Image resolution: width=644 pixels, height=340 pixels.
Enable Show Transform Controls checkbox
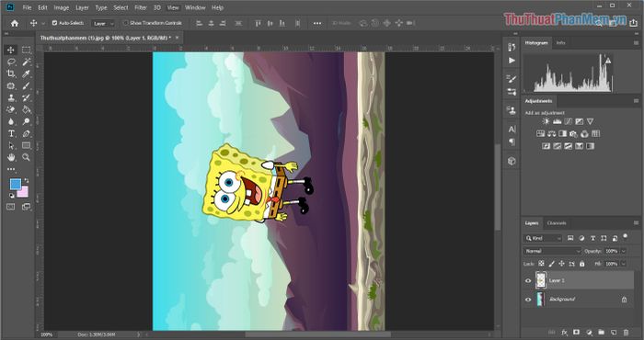click(x=126, y=23)
